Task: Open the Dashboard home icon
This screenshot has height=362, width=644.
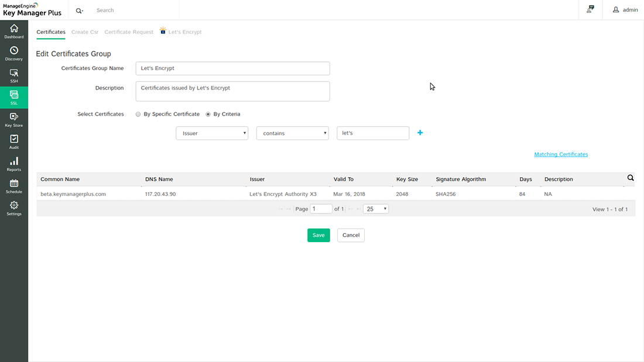Action: click(14, 29)
